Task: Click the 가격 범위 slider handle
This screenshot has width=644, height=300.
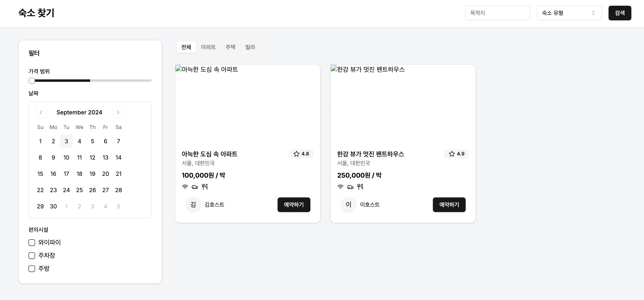Action: point(32,81)
